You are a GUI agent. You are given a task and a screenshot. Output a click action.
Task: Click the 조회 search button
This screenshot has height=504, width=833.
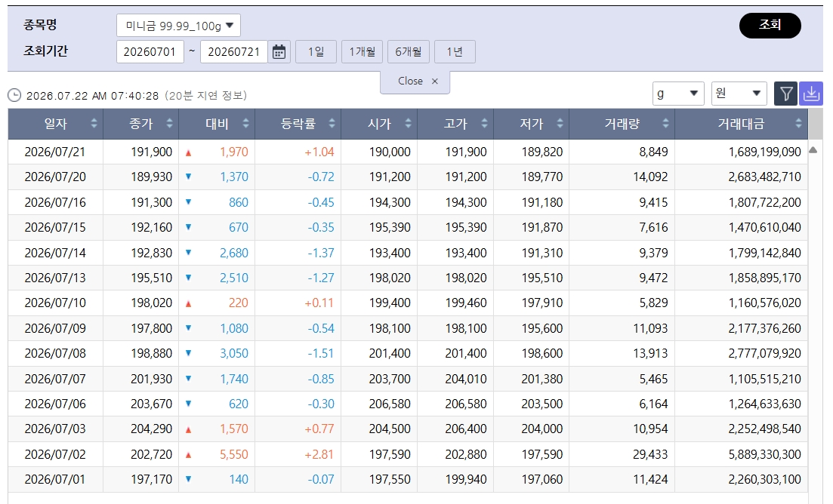(770, 26)
